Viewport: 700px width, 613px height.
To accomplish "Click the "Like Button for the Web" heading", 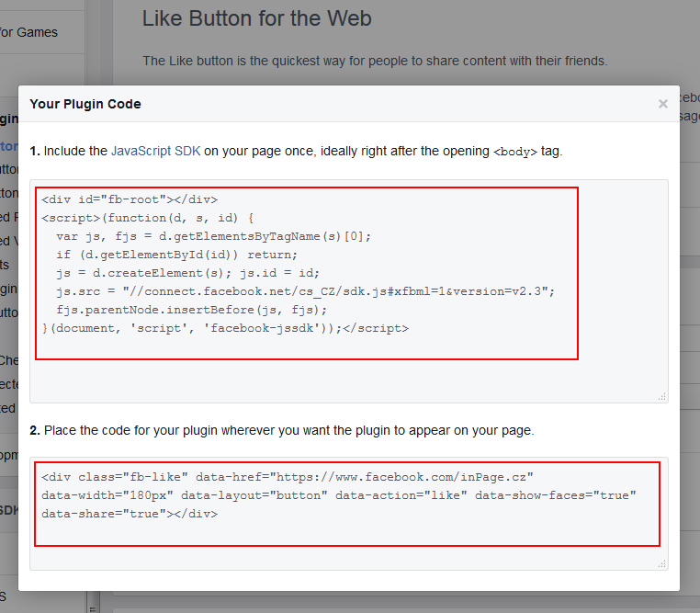I will pos(256,17).
